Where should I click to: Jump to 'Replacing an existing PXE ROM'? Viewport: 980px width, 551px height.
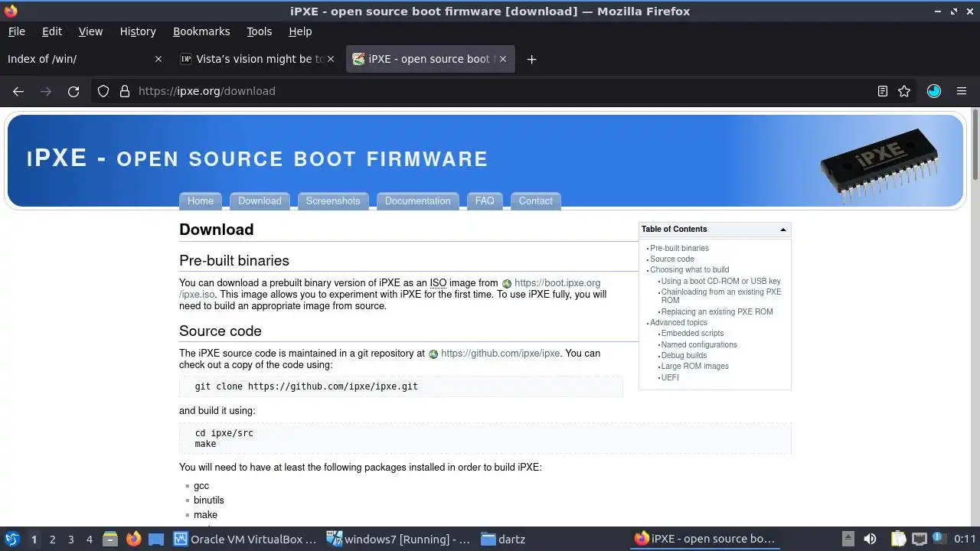717,311
